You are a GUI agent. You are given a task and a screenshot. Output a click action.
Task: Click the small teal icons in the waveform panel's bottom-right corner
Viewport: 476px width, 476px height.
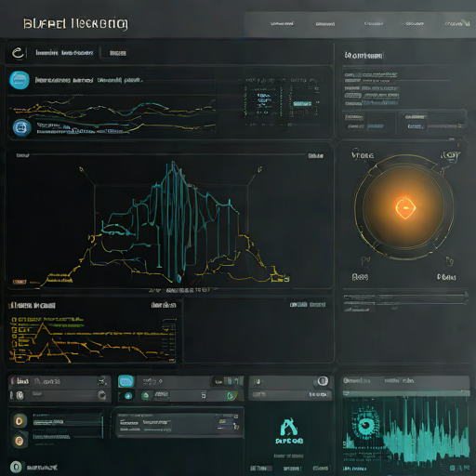pyautogui.click(x=460, y=468)
